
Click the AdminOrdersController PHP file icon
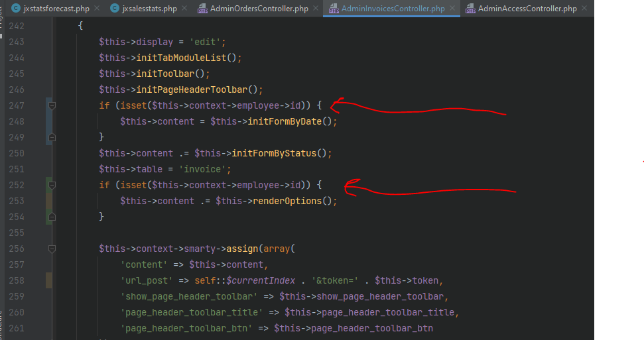tap(202, 8)
